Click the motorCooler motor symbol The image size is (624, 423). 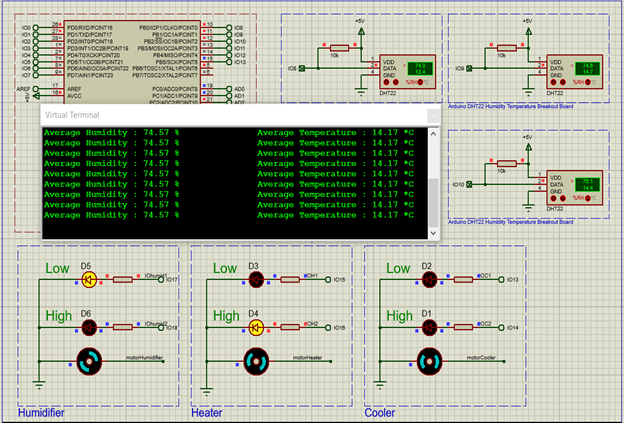coord(430,361)
